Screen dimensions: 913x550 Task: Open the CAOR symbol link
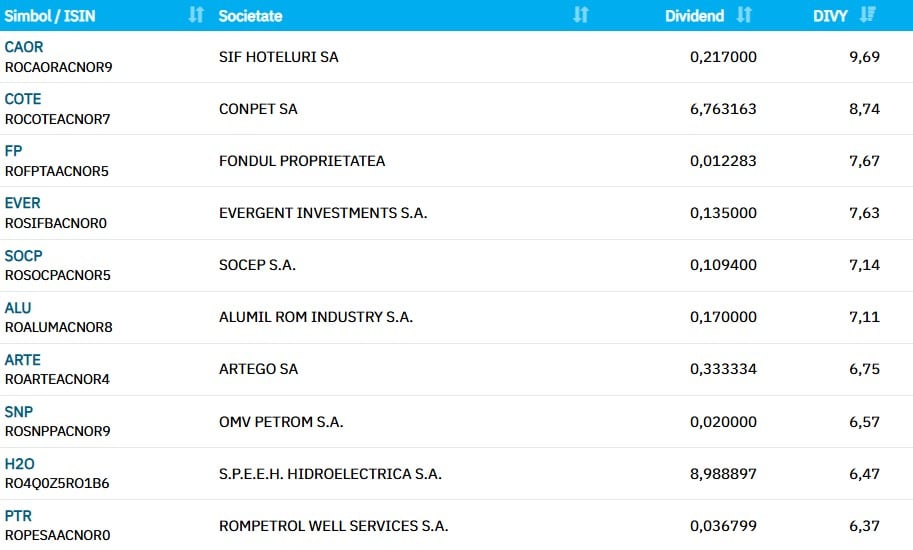[24, 47]
